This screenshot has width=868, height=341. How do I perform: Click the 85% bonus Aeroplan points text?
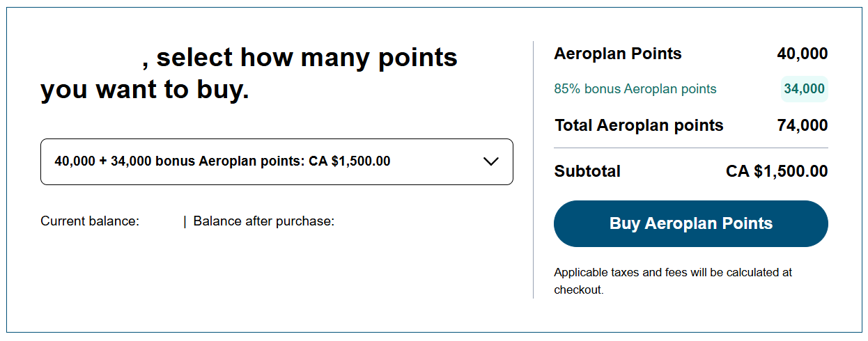pos(635,89)
